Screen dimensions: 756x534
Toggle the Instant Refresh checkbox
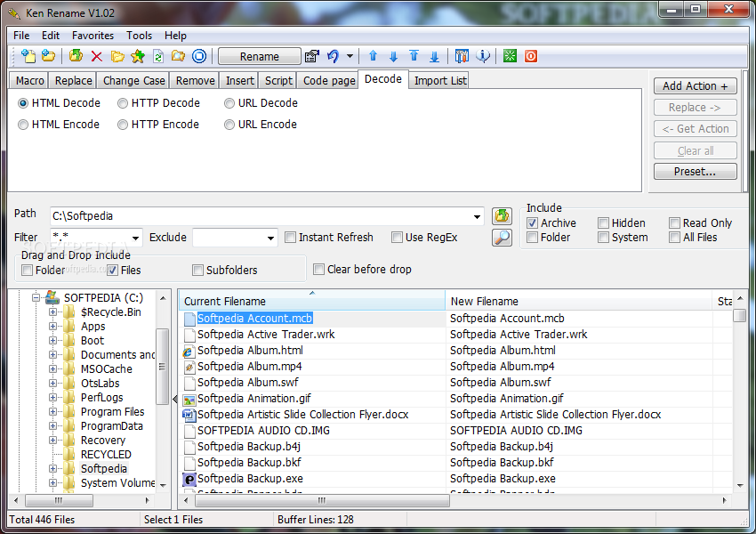coord(290,238)
